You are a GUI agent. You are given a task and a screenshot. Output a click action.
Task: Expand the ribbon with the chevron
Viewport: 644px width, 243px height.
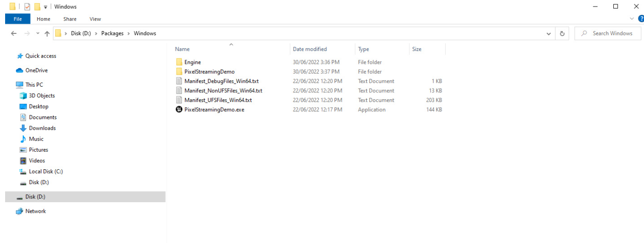[x=631, y=19]
